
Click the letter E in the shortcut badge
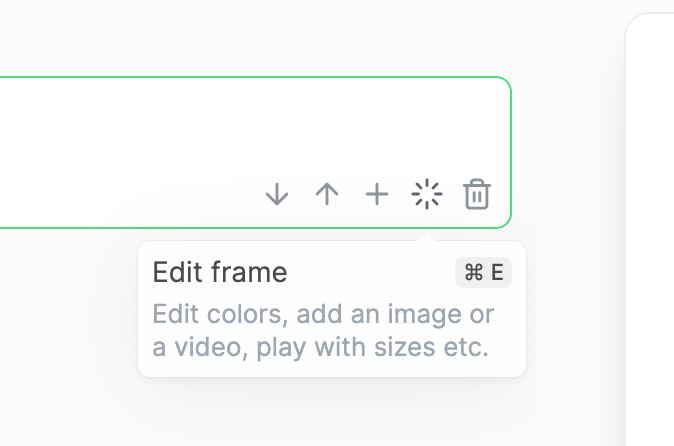tap(497, 273)
